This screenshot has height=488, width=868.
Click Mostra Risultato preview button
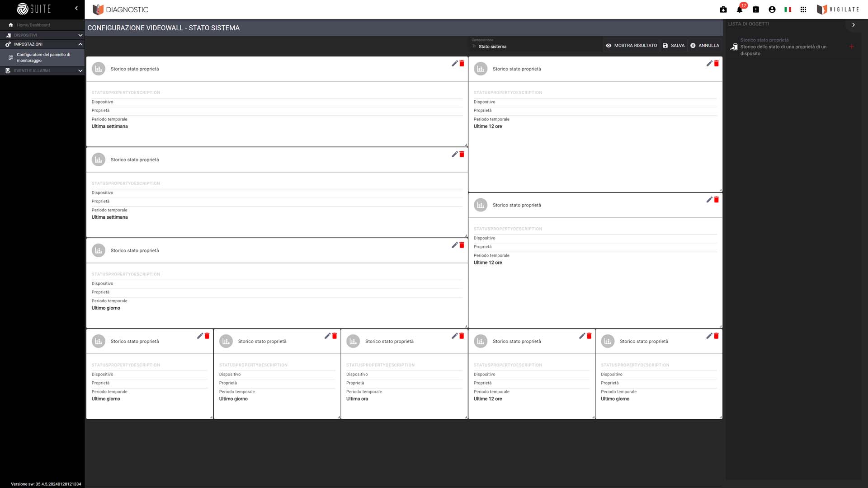tap(631, 46)
